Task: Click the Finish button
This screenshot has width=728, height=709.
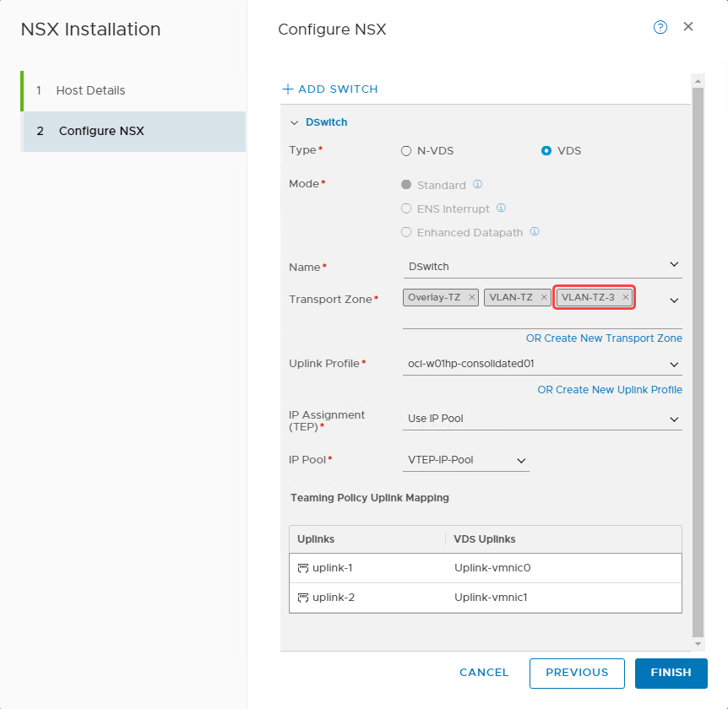Action: click(x=671, y=673)
